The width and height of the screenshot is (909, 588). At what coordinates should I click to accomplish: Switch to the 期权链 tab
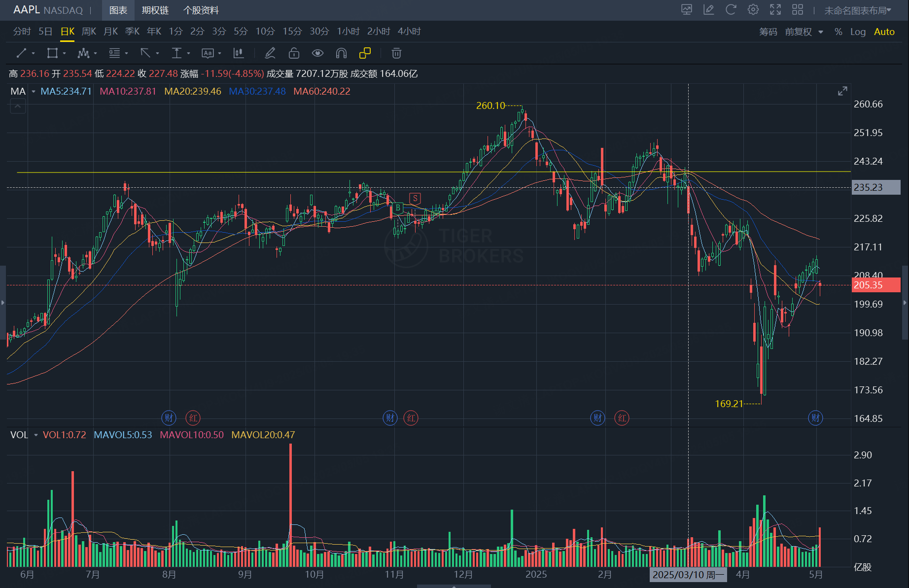point(155,10)
